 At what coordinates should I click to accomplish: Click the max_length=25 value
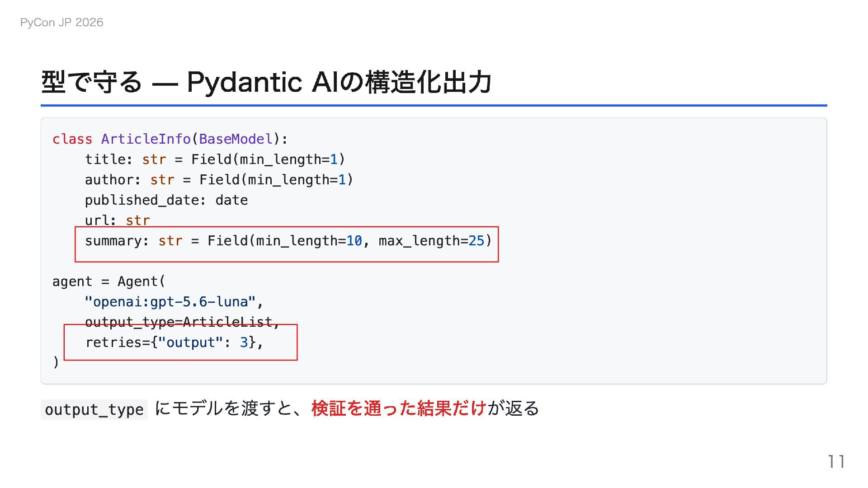tap(431, 241)
